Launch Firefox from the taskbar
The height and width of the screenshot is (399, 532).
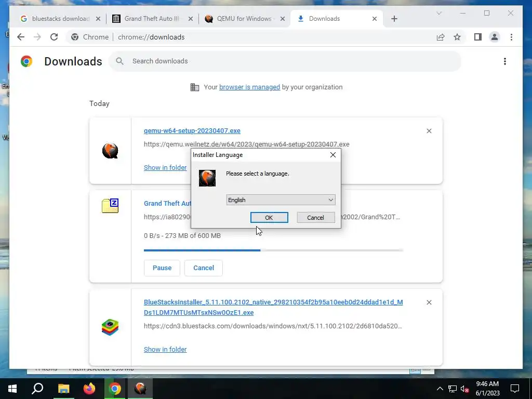(x=89, y=389)
